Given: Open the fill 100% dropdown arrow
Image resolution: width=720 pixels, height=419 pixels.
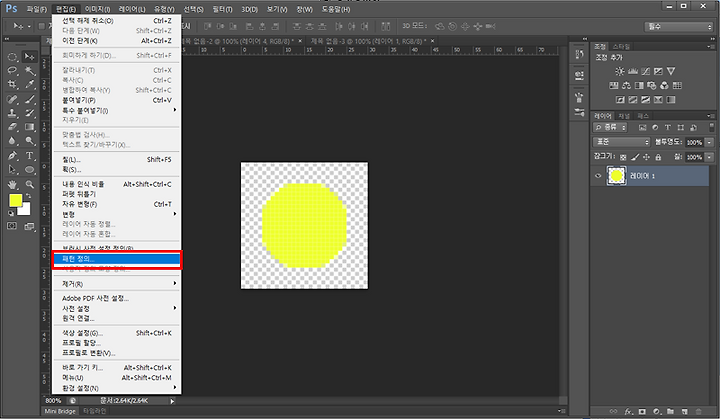Looking at the screenshot, I should click(x=709, y=157).
